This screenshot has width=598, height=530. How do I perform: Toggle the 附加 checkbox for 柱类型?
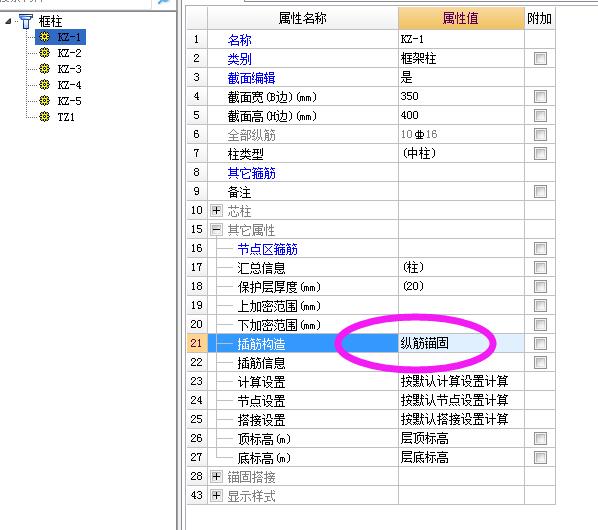540,154
